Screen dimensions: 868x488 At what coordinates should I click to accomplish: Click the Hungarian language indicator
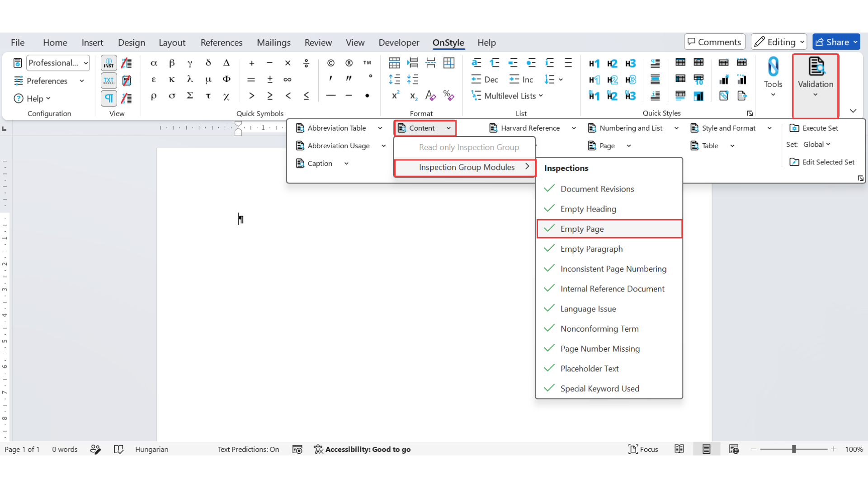[x=152, y=449]
